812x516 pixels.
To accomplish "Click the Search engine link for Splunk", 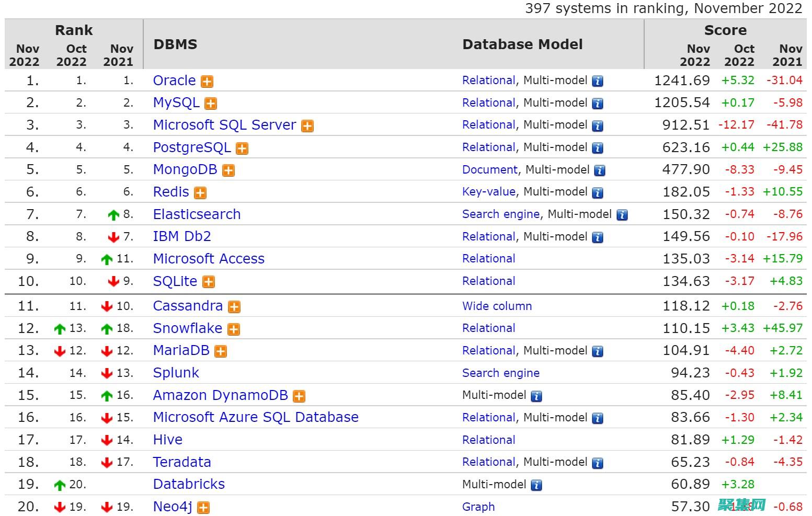I will tap(500, 373).
